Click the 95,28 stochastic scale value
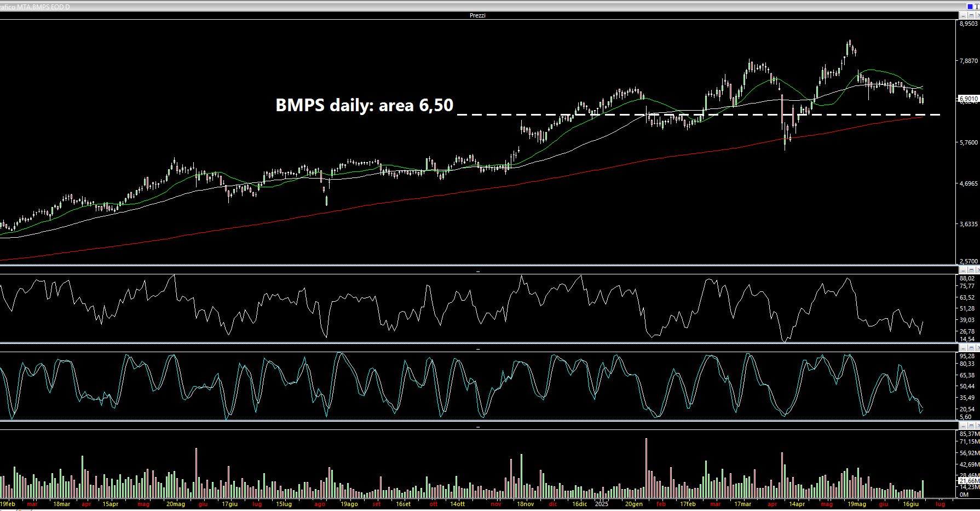Image resolution: width=980 pixels, height=511 pixels. click(x=967, y=356)
